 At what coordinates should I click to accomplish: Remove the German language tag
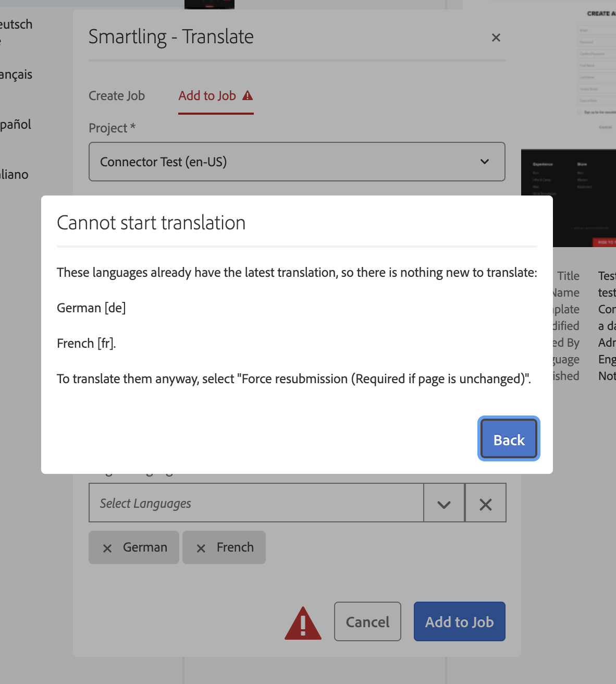[107, 548]
